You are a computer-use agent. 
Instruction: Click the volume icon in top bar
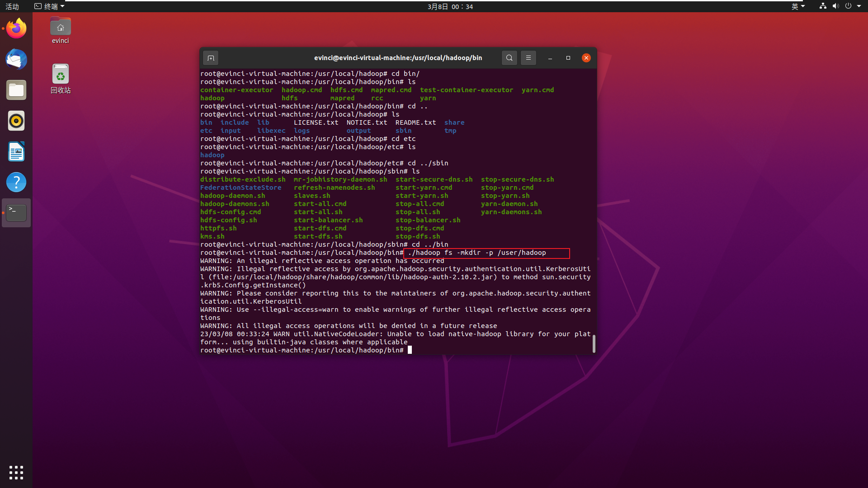pyautogui.click(x=835, y=6)
